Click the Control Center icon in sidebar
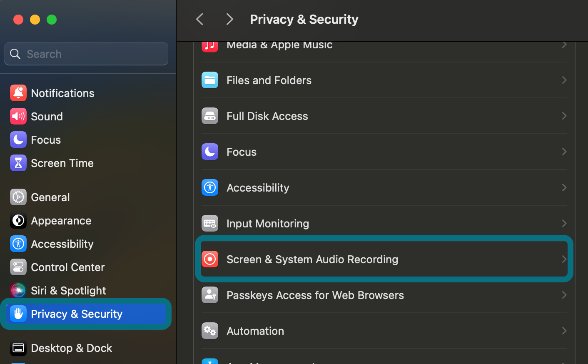Image resolution: width=588 pixels, height=364 pixels. [x=18, y=267]
